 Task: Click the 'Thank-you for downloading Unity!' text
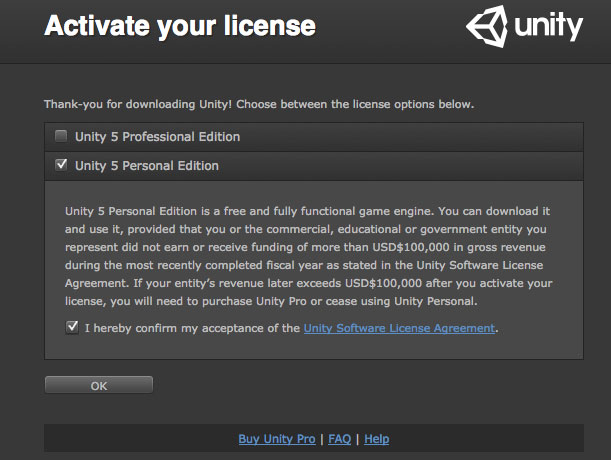click(x=138, y=104)
